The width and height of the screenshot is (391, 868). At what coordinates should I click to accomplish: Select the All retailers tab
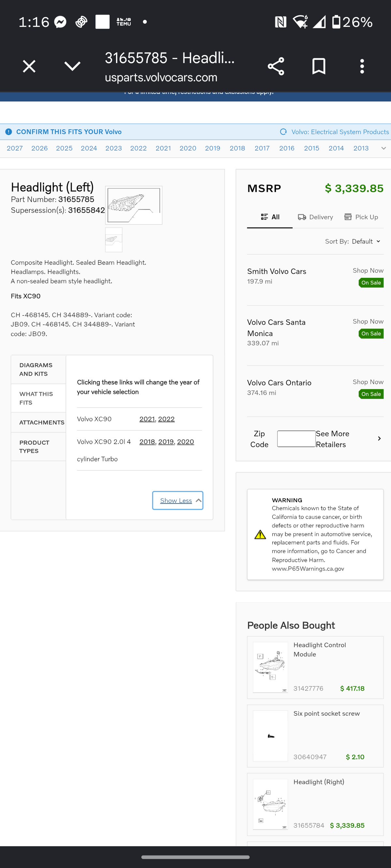(x=270, y=217)
